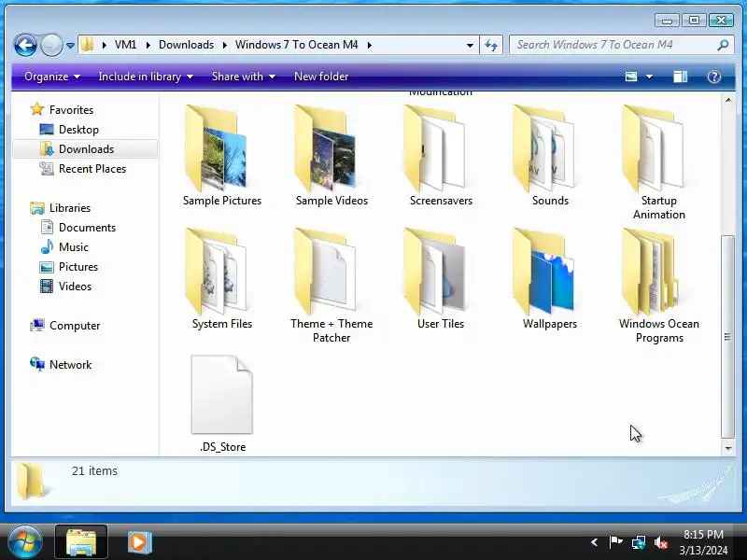Open the Start menu orb

[24, 542]
